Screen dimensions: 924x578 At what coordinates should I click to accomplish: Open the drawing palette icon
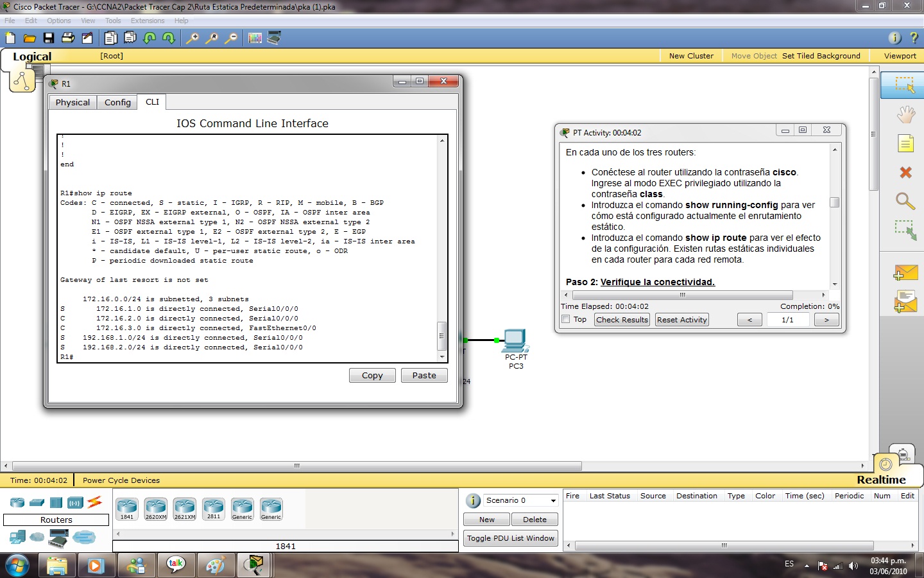[255, 38]
